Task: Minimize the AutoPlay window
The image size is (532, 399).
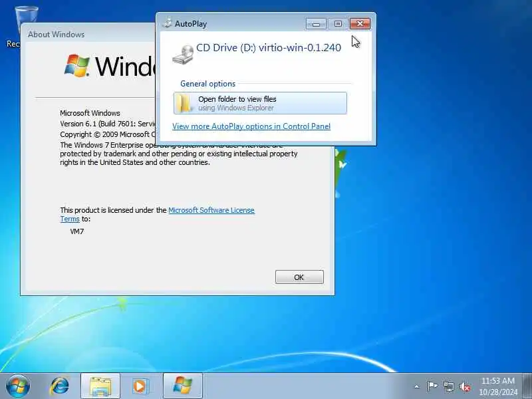Action: click(x=316, y=24)
